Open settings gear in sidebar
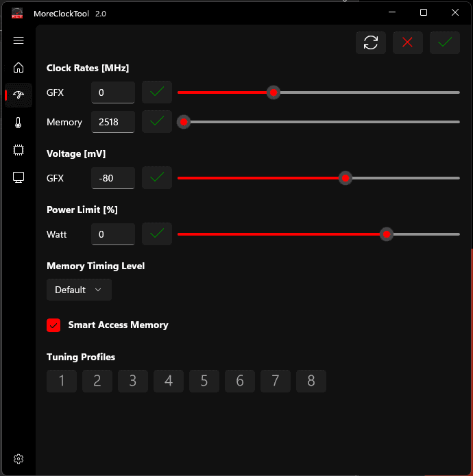 click(x=19, y=459)
